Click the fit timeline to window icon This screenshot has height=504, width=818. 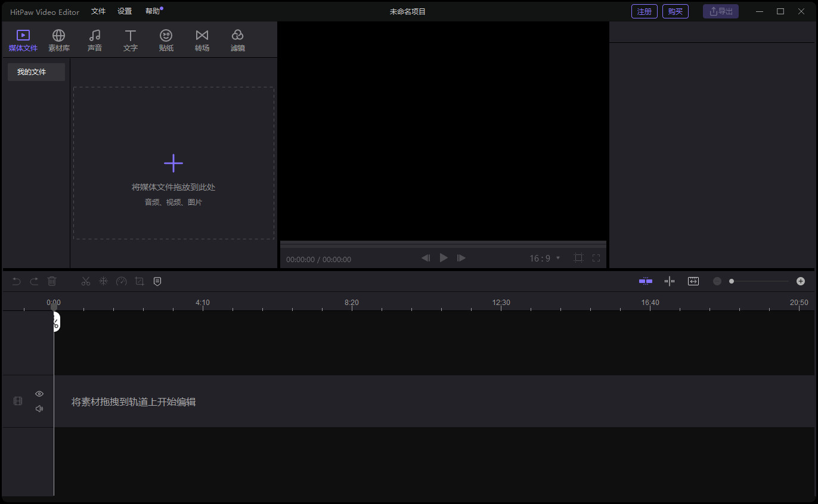[693, 281]
